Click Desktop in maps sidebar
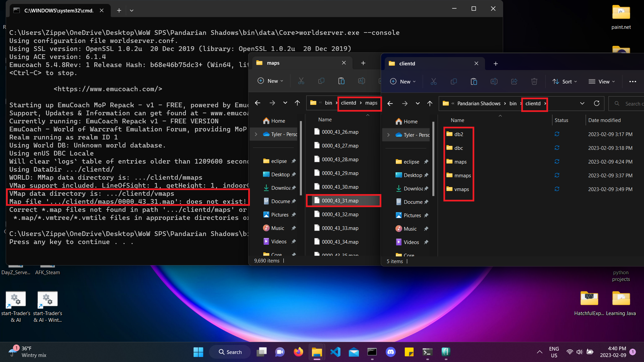 tap(277, 174)
